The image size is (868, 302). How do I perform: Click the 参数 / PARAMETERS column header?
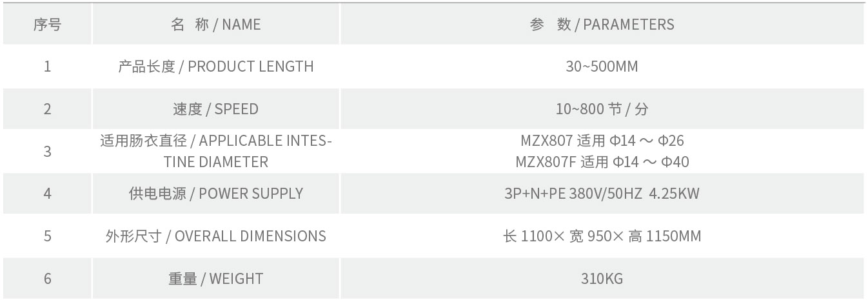pyautogui.click(x=602, y=25)
